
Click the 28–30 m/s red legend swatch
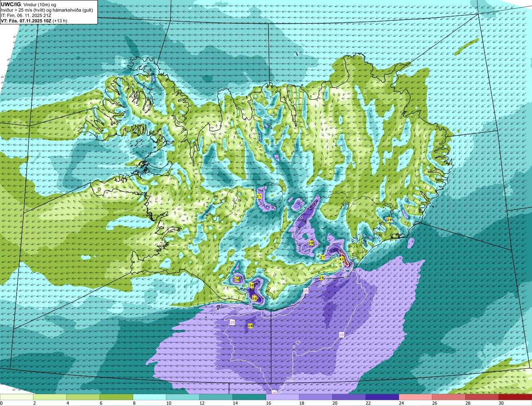(x=482, y=397)
